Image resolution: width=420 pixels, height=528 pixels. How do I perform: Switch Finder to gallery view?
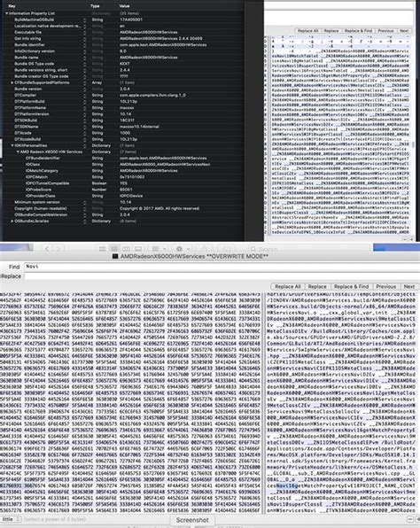(x=138, y=249)
